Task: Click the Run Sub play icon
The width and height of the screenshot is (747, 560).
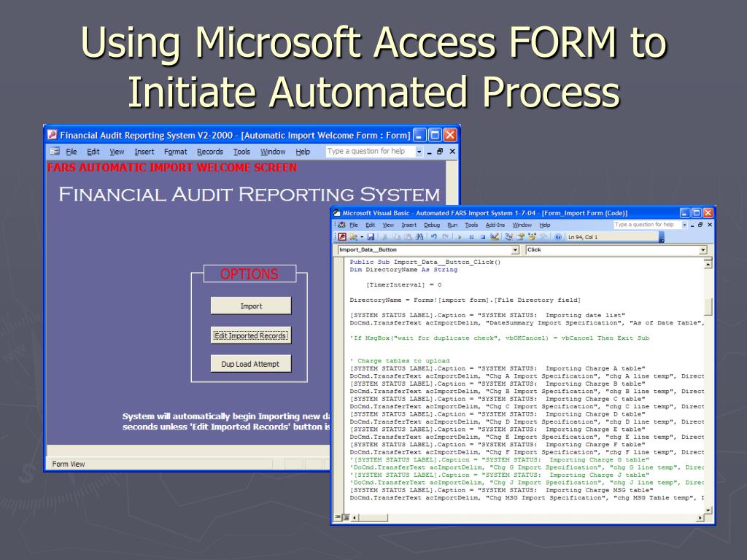Action: point(460,237)
